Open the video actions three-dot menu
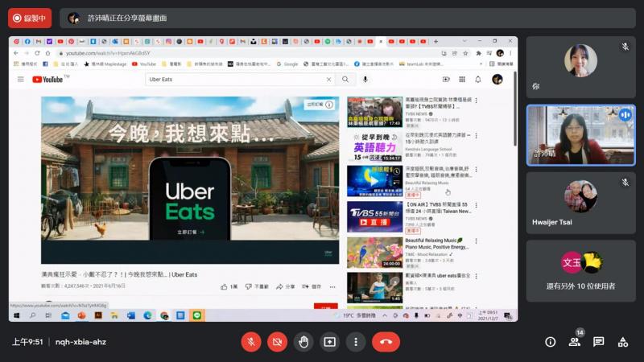Screen dimensions: 644x362 pos(332,286)
